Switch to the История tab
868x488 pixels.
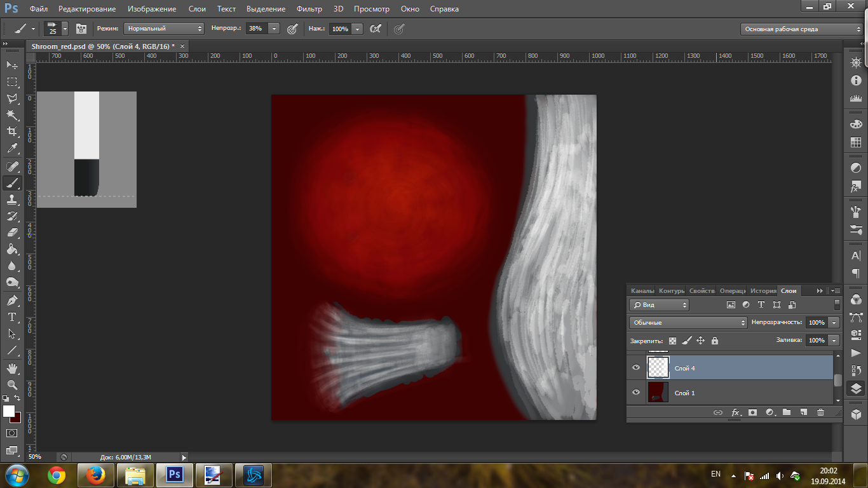point(763,290)
